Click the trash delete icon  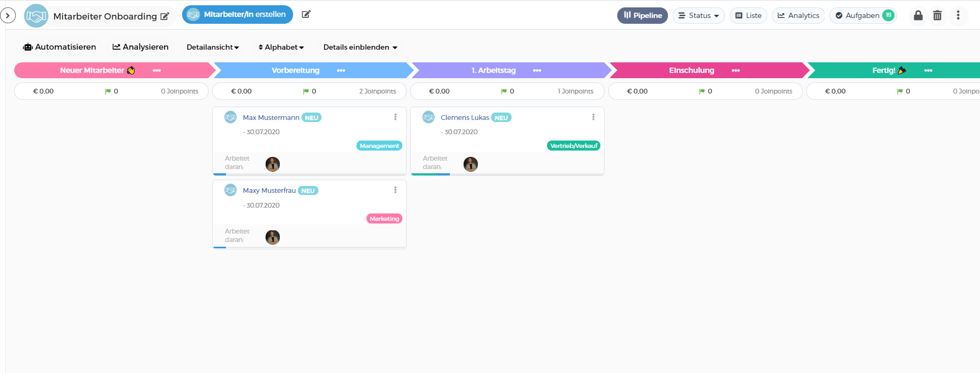click(x=937, y=15)
